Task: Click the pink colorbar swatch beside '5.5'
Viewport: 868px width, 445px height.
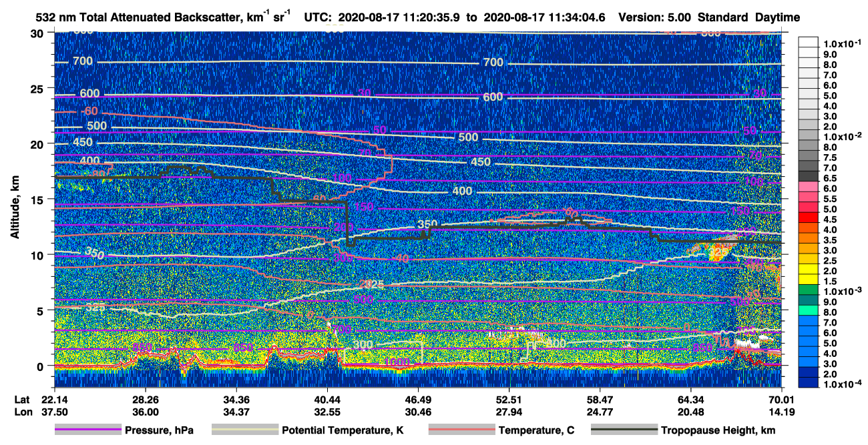Action: [808, 198]
